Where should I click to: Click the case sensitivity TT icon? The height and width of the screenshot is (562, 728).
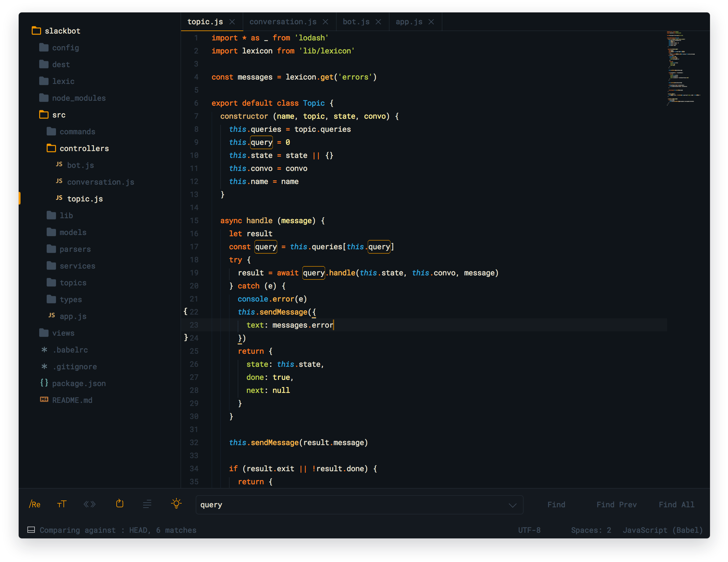[x=62, y=504]
